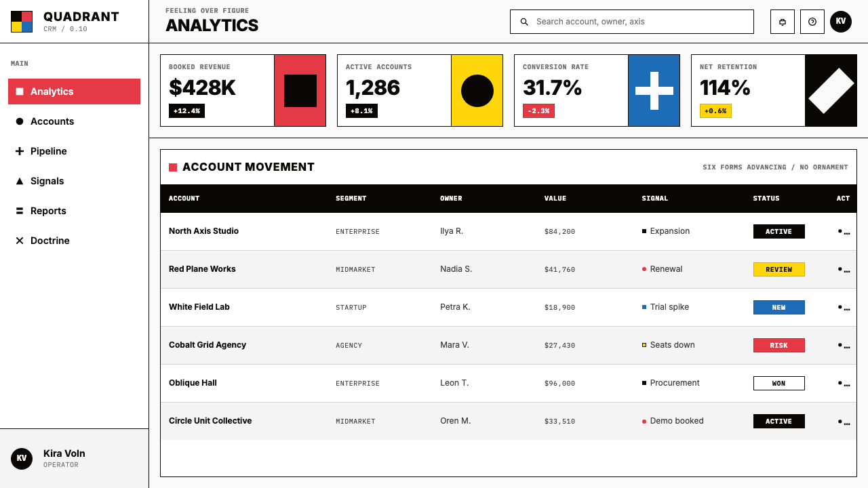
Task: Open the Pipeline menu item
Action: tap(75, 151)
